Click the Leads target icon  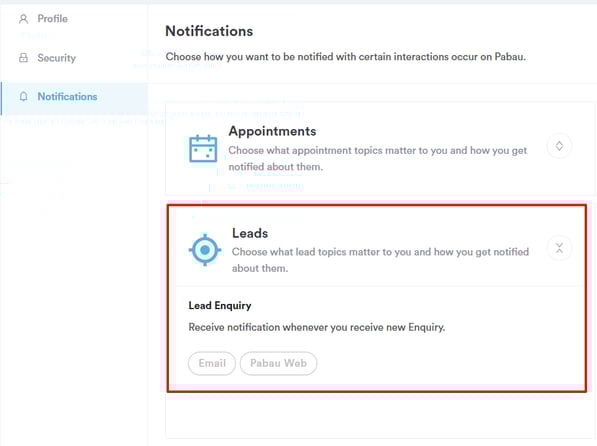(205, 250)
